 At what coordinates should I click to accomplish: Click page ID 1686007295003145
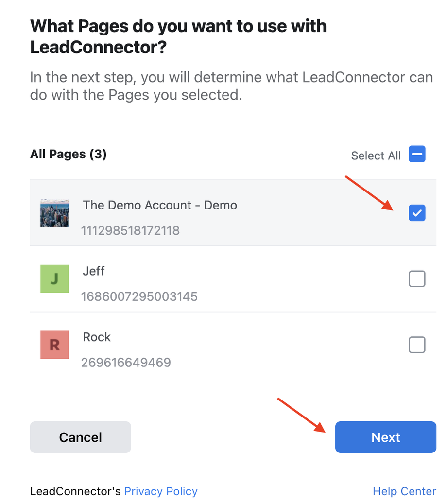click(x=139, y=296)
